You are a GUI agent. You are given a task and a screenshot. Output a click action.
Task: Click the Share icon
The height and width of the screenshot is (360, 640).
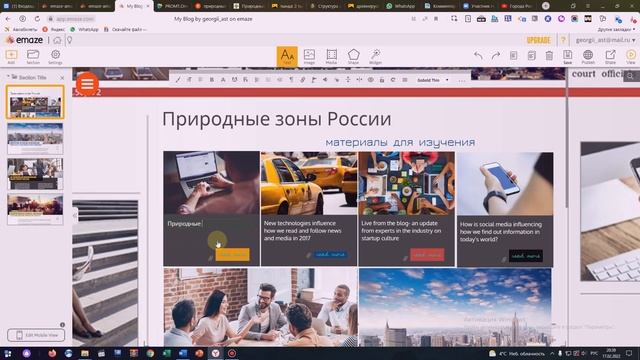click(x=610, y=57)
